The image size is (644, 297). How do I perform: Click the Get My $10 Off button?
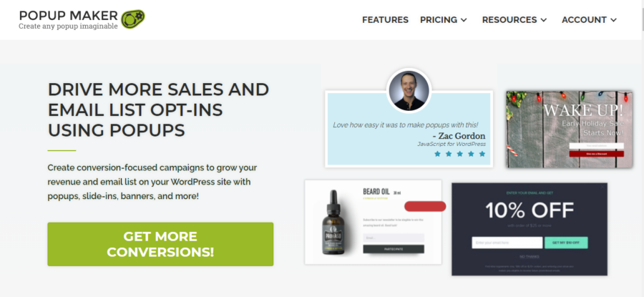click(x=566, y=243)
